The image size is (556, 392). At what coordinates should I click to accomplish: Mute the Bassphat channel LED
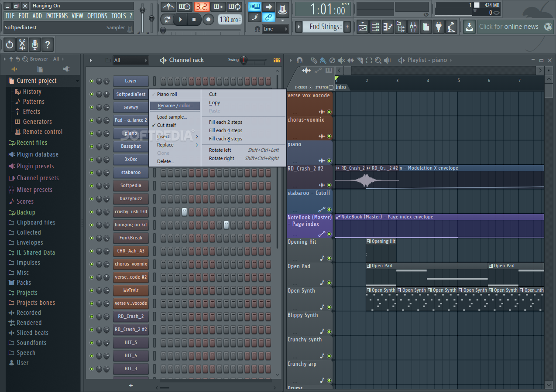92,147
